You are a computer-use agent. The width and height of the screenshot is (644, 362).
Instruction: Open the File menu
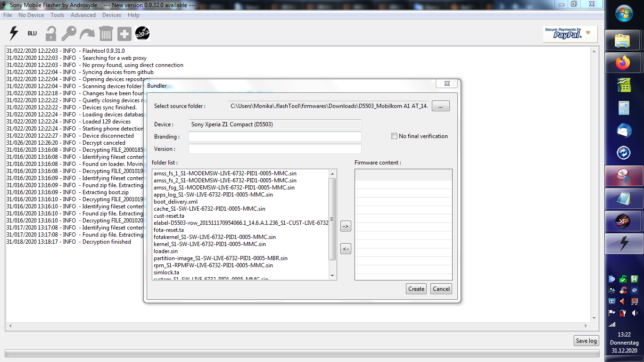[x=8, y=15]
